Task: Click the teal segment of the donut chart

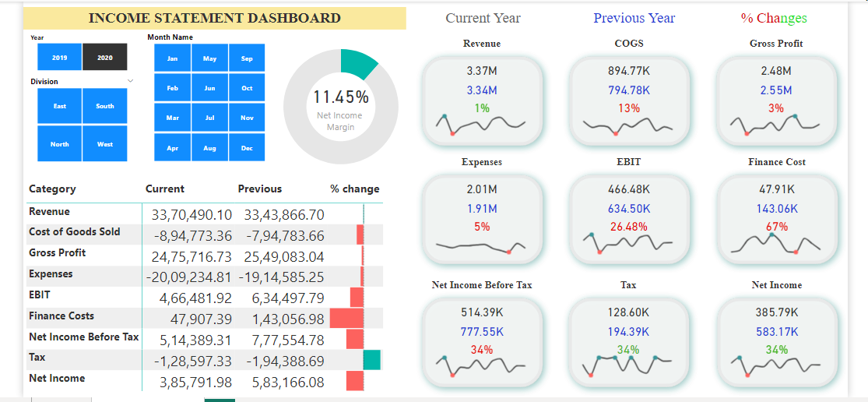Action: (x=358, y=62)
